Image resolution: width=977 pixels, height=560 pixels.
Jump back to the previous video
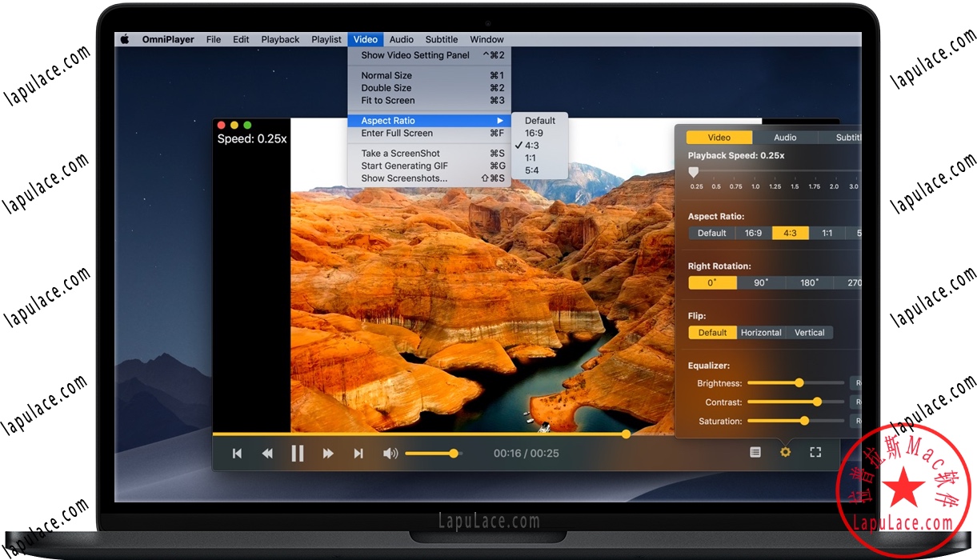(237, 453)
